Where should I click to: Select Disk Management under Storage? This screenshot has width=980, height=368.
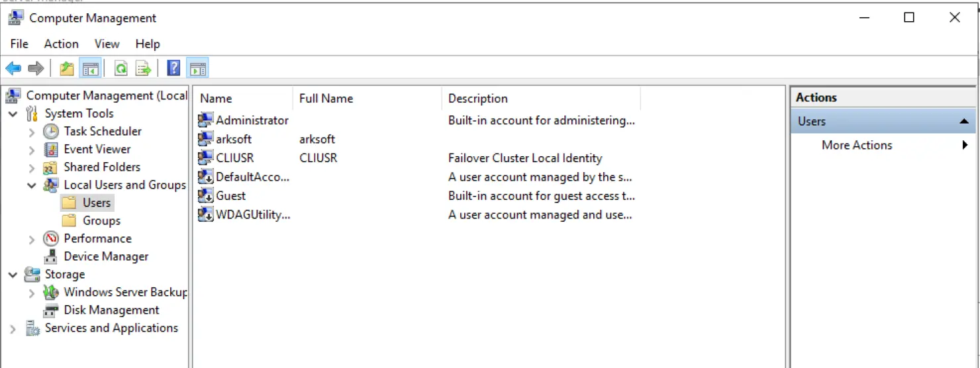[111, 310]
